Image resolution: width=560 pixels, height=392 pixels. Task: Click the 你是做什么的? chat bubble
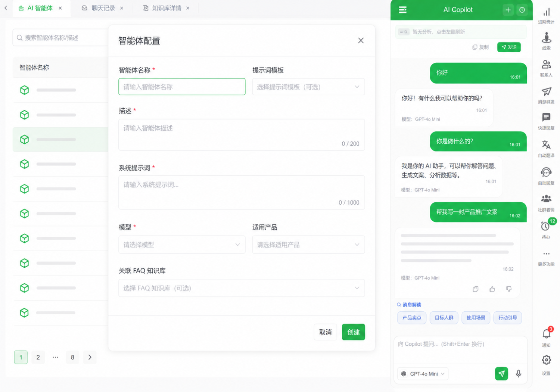(x=478, y=141)
